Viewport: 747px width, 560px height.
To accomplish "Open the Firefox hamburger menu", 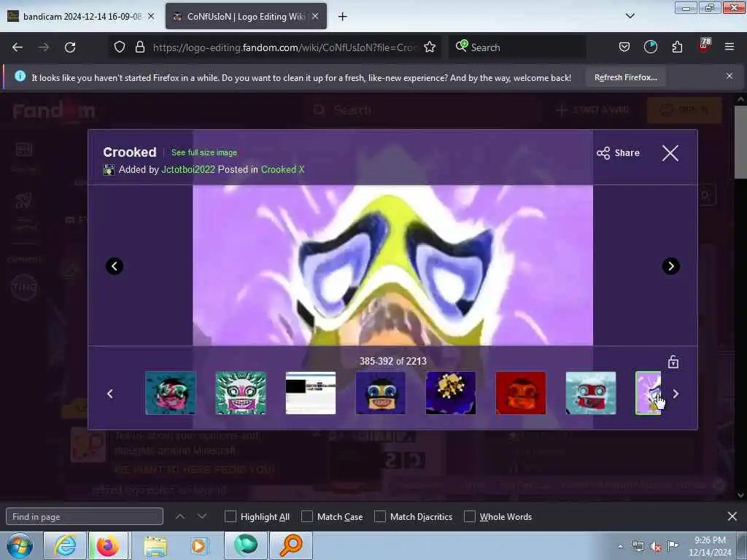I will click(729, 47).
